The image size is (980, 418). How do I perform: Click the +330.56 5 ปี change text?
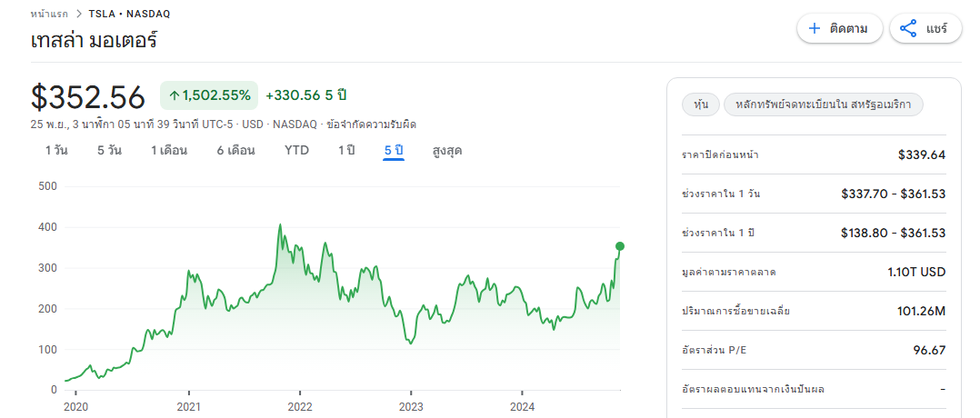(306, 95)
